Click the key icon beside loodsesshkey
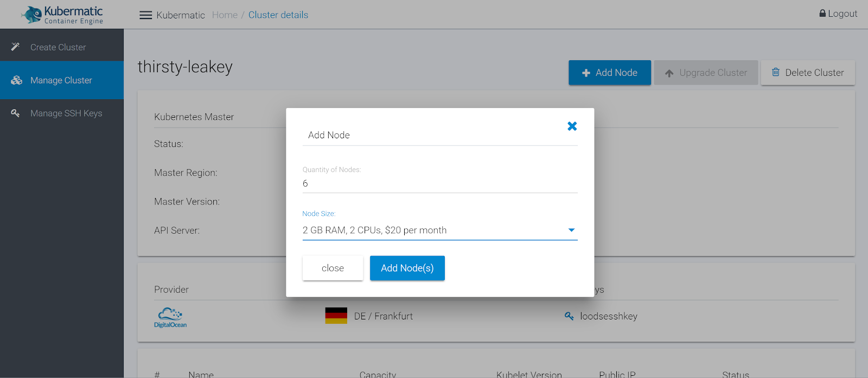 569,316
